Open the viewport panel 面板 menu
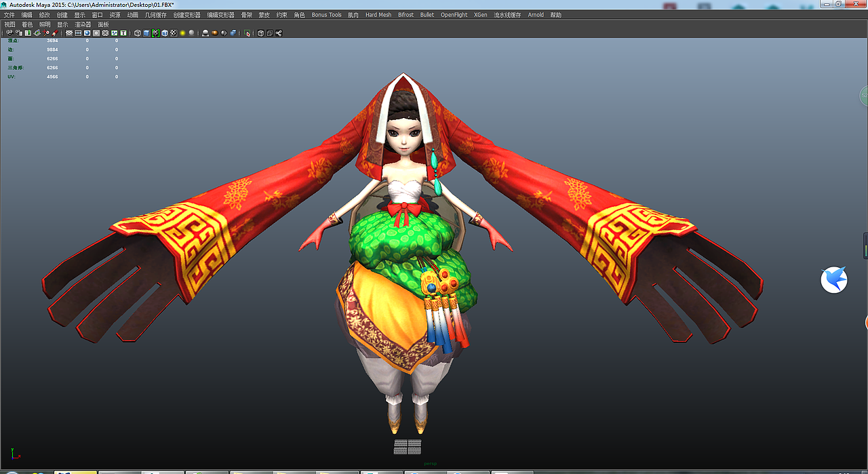Image resolution: width=868 pixels, height=474 pixels. (104, 24)
